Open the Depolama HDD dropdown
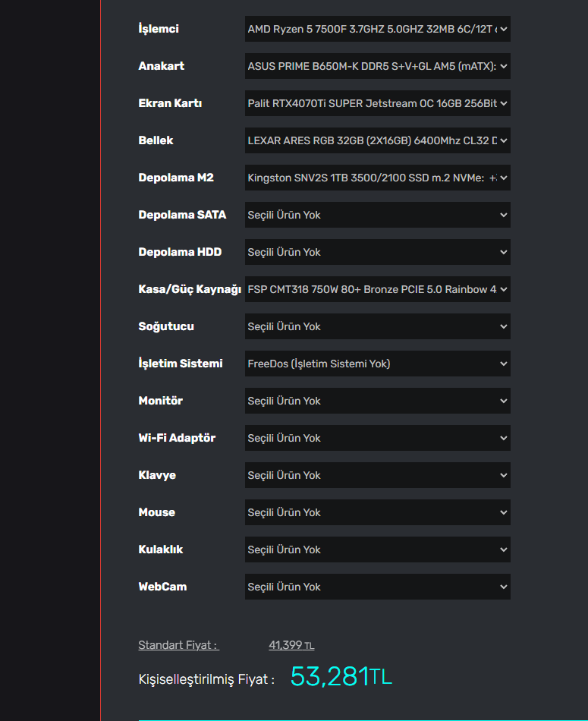The width and height of the screenshot is (588, 721). coord(377,252)
